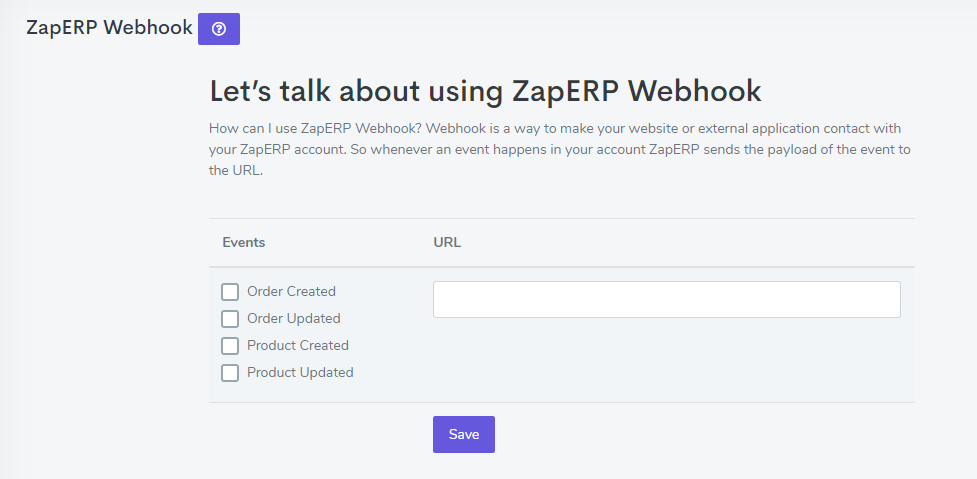Click the "Product Created" label text
The image size is (977, 479).
coord(298,346)
